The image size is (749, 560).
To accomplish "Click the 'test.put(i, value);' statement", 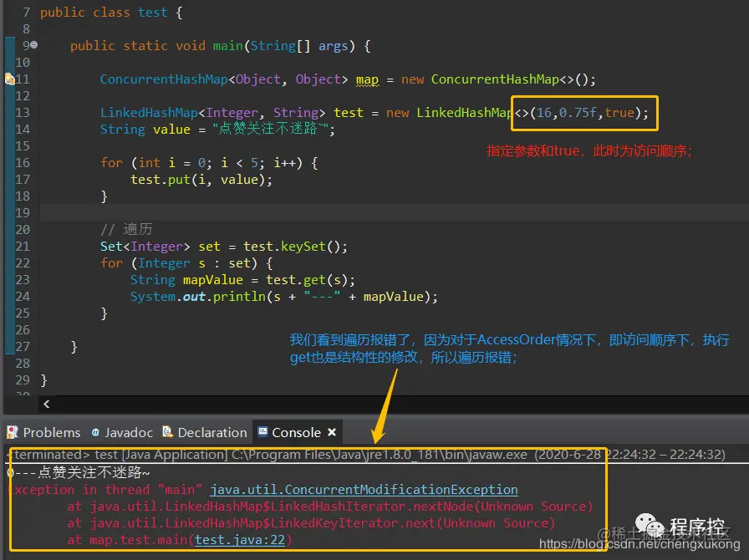I will [201, 180].
